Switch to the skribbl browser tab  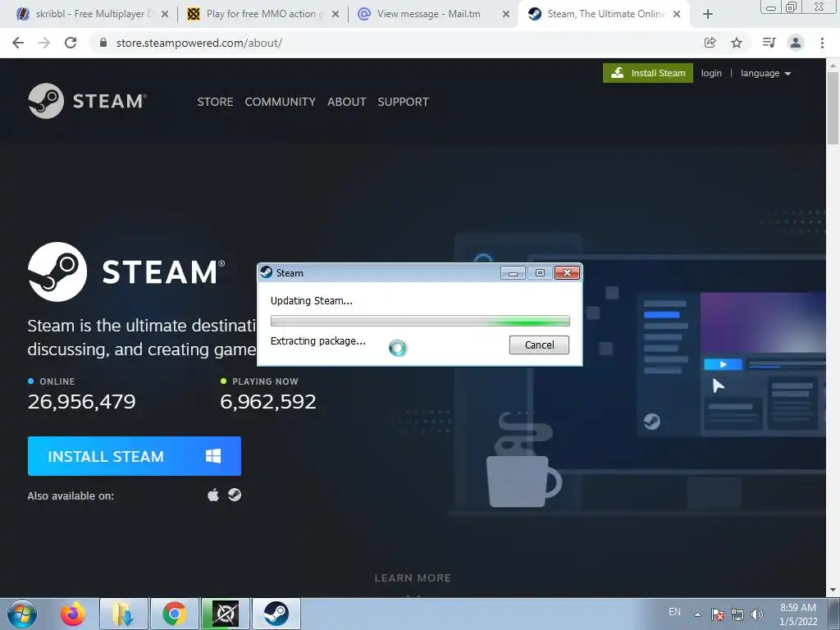click(x=92, y=14)
